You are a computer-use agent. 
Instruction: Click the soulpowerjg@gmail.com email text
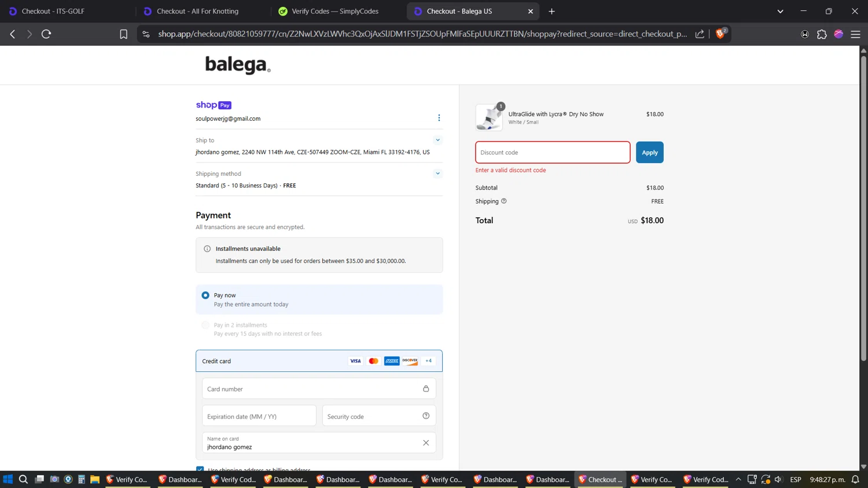[228, 119]
